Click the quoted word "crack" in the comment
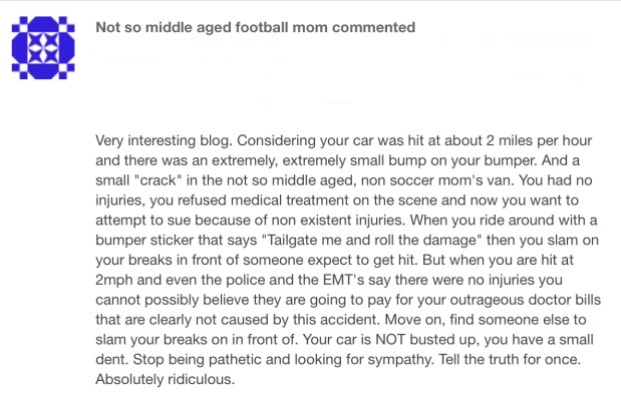Image resolution: width=621 pixels, height=399 pixels. [x=158, y=181]
